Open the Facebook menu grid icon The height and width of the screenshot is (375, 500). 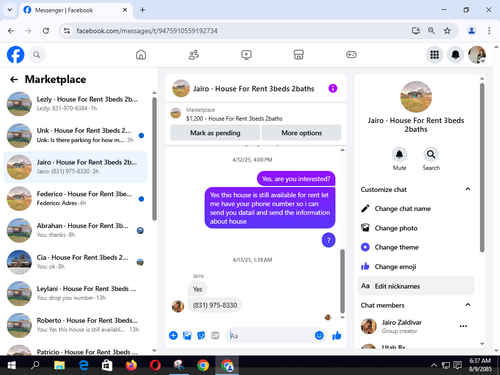tap(434, 55)
